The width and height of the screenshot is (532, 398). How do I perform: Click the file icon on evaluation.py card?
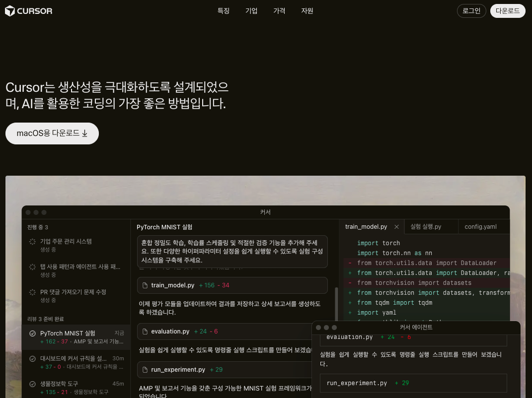pyautogui.click(x=145, y=332)
